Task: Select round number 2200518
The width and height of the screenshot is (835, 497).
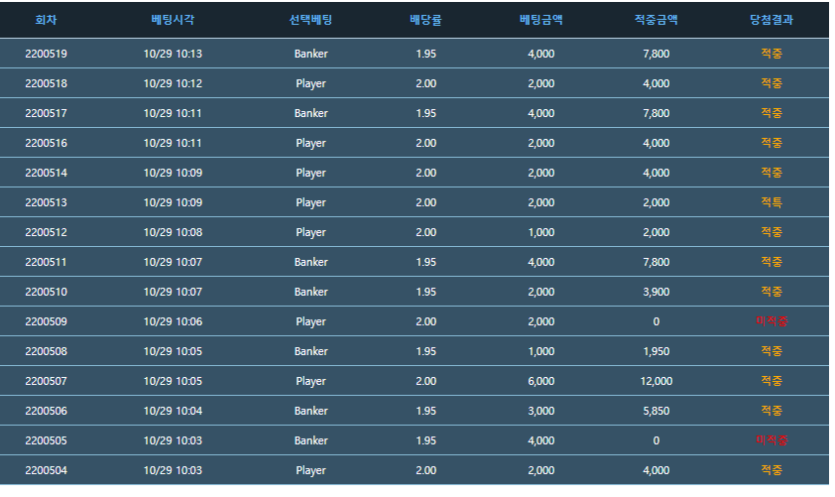Action: [x=46, y=84]
